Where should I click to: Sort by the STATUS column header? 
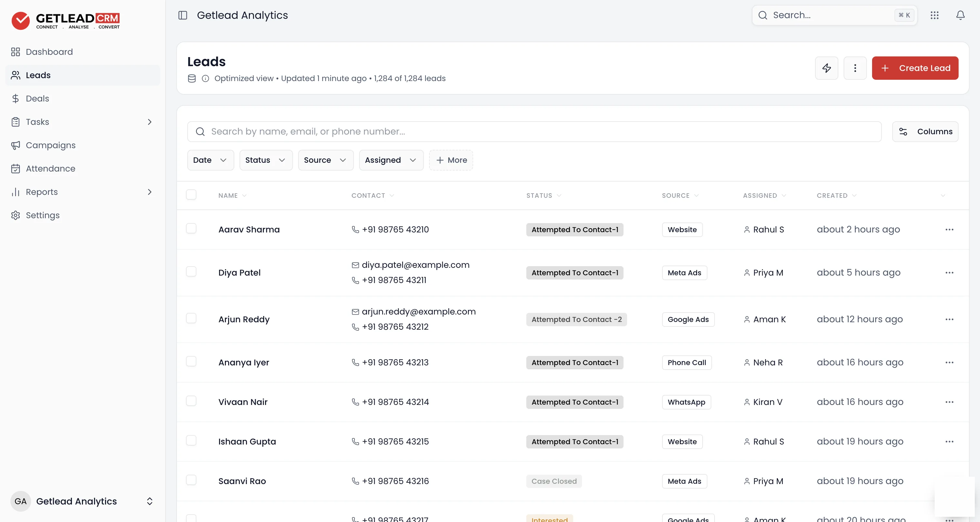544,195
